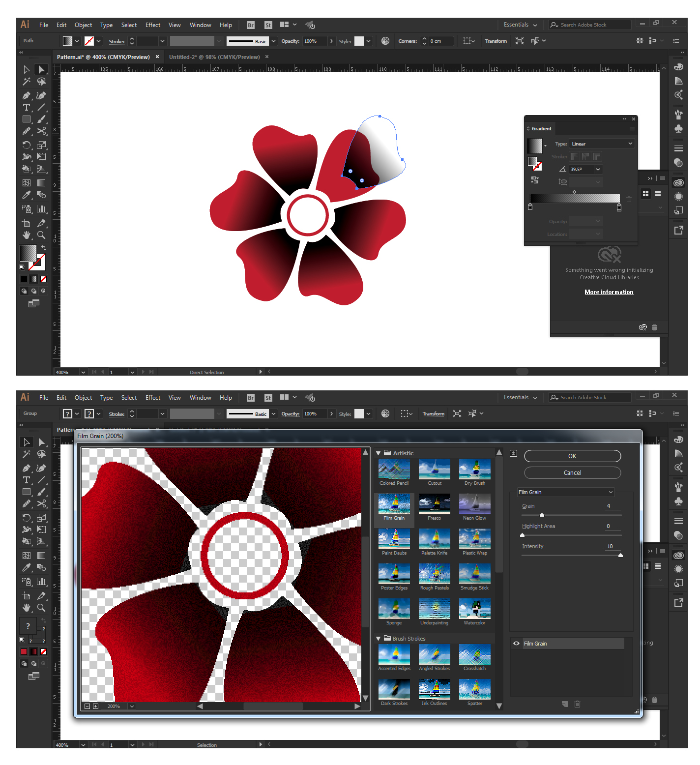Choose the Gradient tool in the upper window

pos(42,183)
